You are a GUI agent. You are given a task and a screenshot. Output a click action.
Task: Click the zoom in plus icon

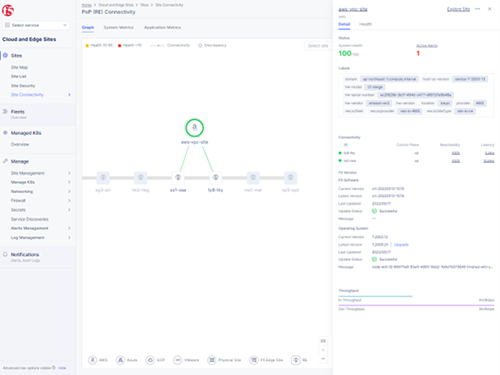pos(323,350)
